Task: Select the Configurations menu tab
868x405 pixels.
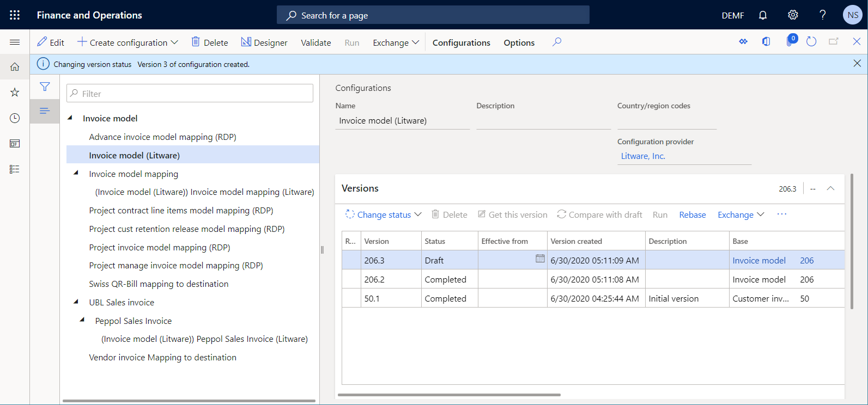Action: [x=461, y=42]
